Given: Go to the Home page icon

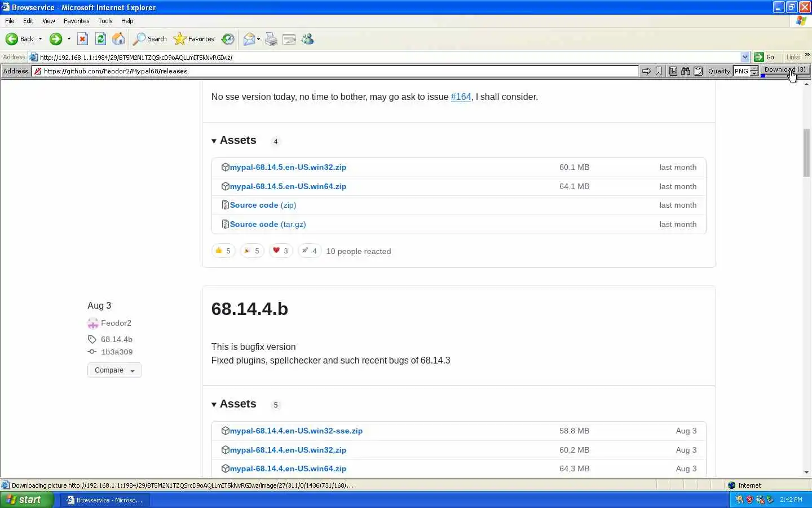Looking at the screenshot, I should pyautogui.click(x=118, y=39).
